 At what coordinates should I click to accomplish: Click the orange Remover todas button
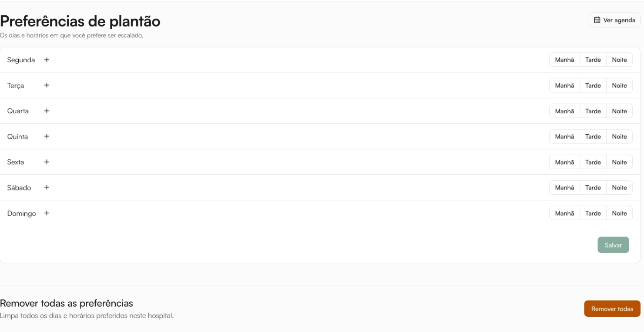click(612, 308)
